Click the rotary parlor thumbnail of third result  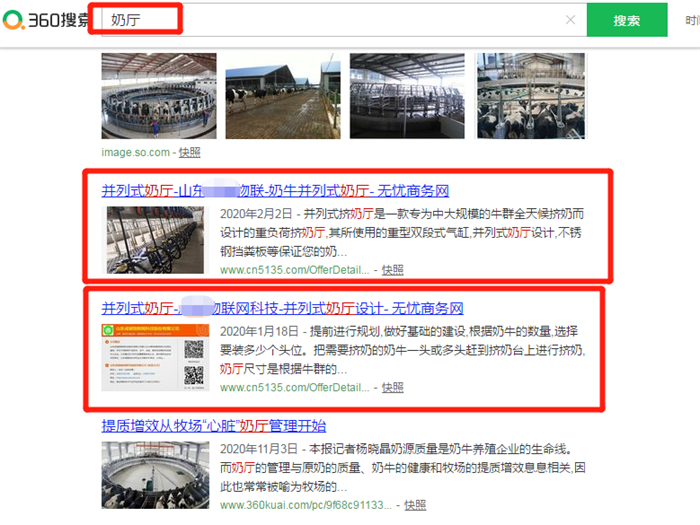[155, 475]
